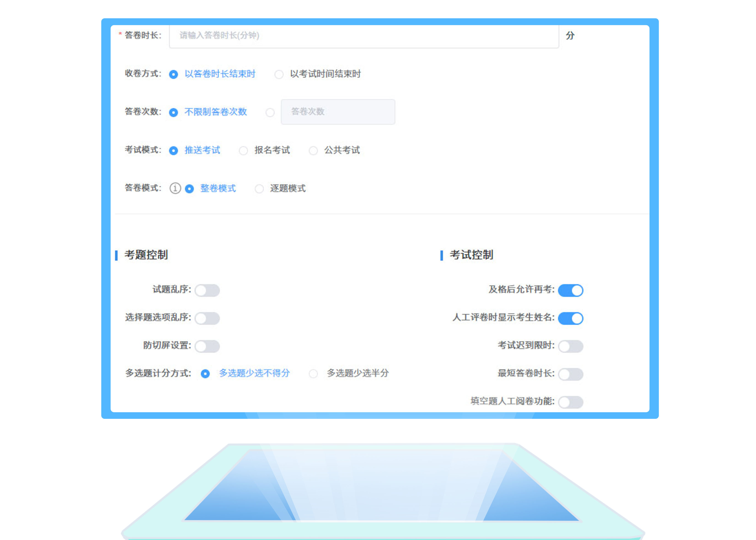Select the radio button beside 答卷次数 input

tap(270, 112)
